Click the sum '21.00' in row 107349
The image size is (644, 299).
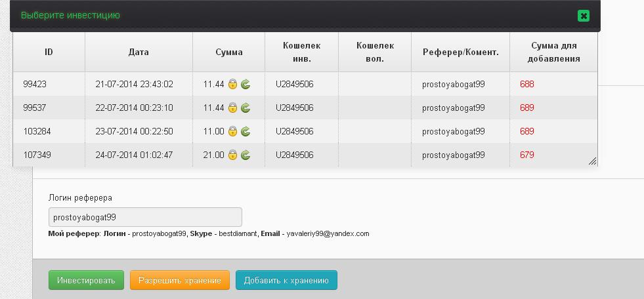coord(213,155)
